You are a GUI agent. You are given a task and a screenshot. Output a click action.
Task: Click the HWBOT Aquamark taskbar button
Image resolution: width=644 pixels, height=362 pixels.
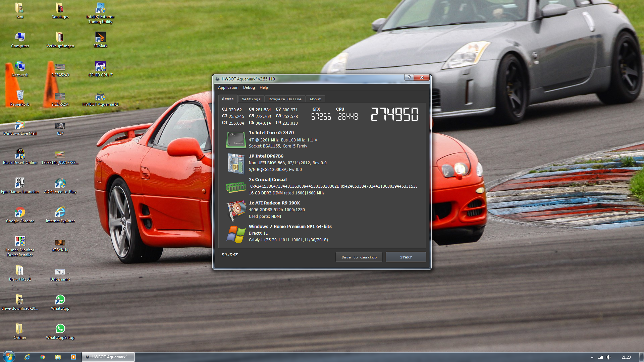[108, 357]
